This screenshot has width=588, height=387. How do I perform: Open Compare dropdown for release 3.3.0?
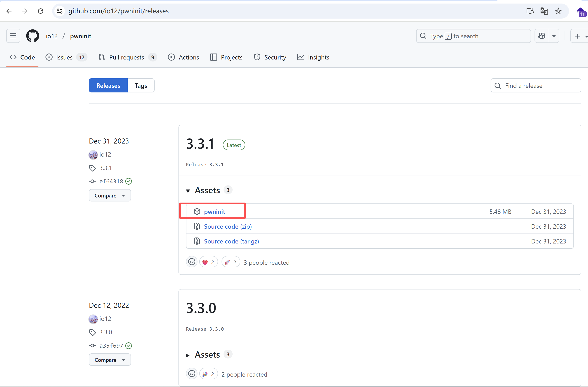(110, 360)
